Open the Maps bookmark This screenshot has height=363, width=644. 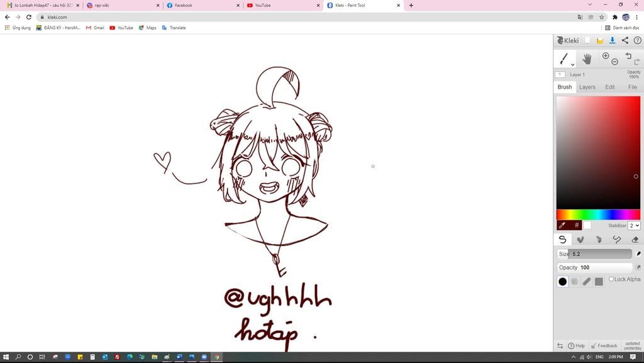147,28
